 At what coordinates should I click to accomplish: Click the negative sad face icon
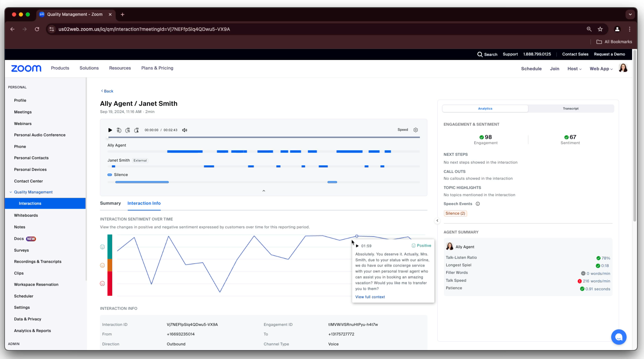coord(102,283)
